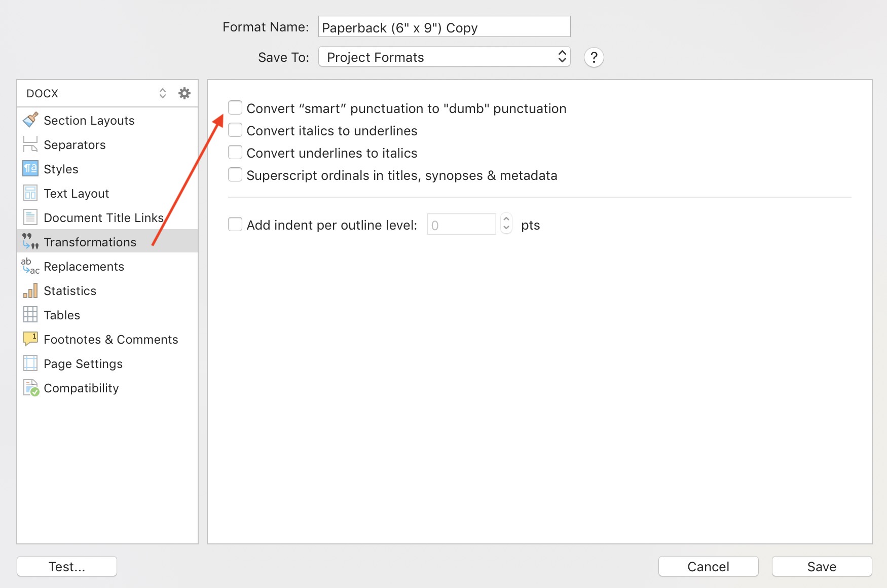Switch to the Text Layout pane
The width and height of the screenshot is (887, 588).
tap(76, 193)
